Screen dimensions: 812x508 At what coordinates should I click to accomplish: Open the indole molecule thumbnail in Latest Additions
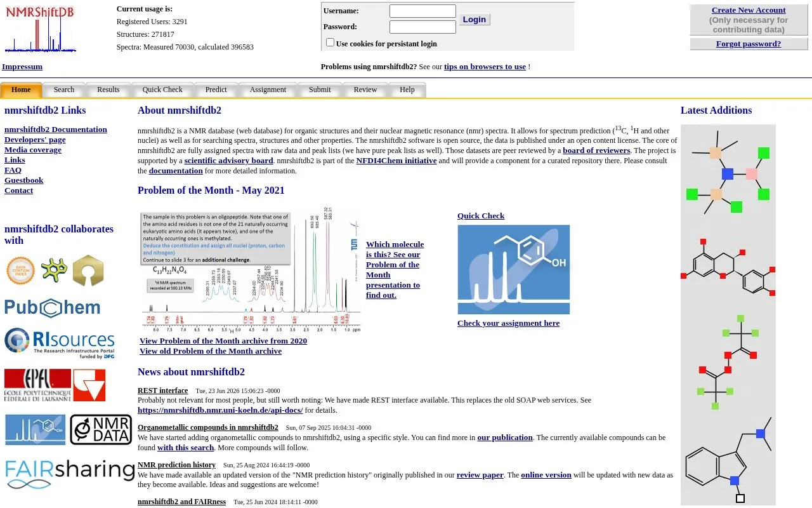point(728,459)
